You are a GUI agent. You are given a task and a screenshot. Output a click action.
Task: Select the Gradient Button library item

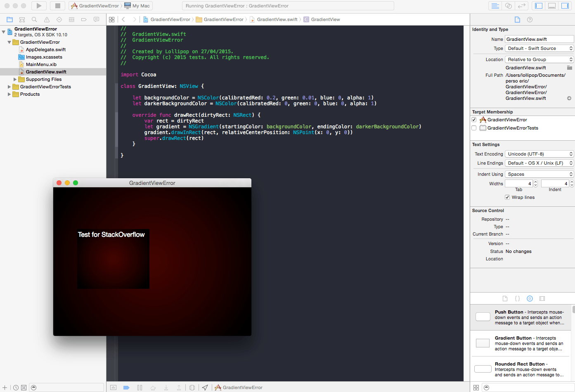[521, 343]
